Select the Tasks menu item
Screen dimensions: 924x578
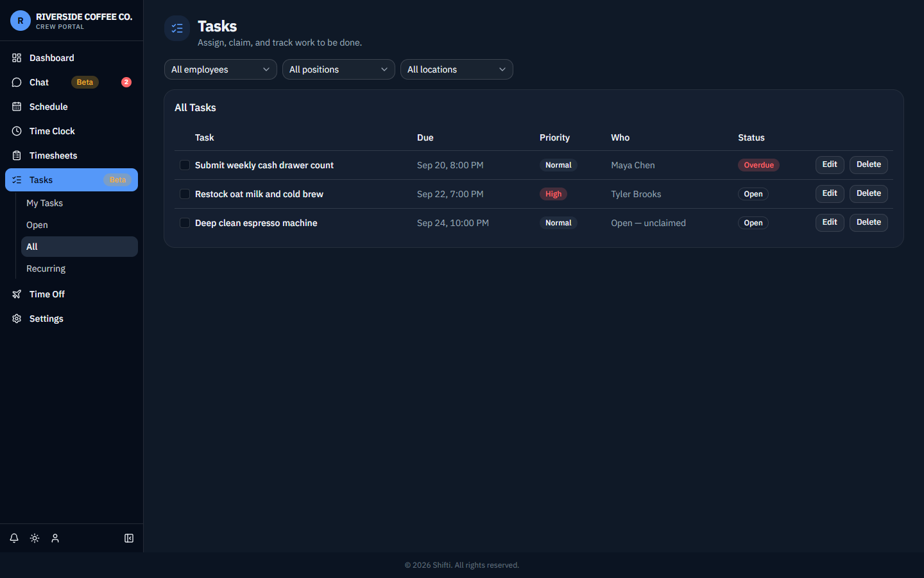tap(71, 180)
